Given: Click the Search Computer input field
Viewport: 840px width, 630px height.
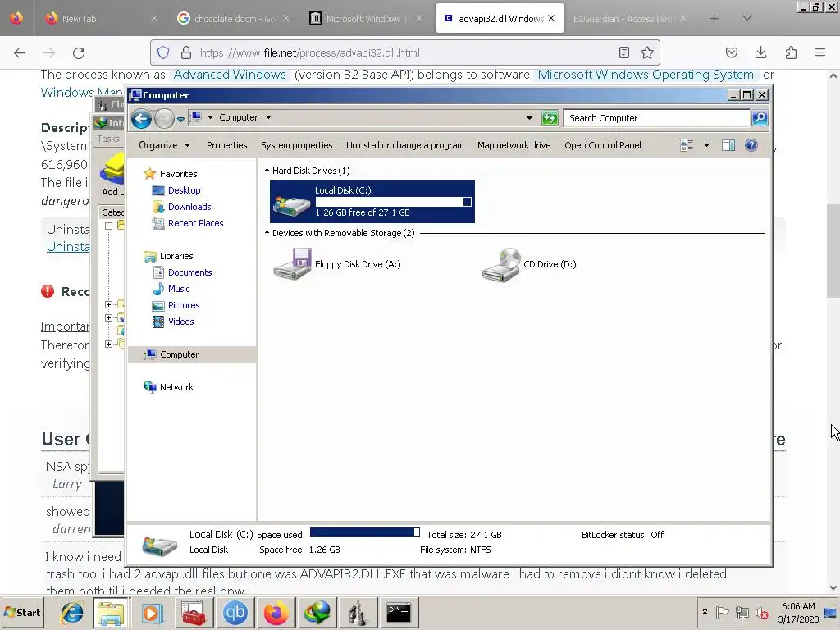Looking at the screenshot, I should (x=657, y=118).
